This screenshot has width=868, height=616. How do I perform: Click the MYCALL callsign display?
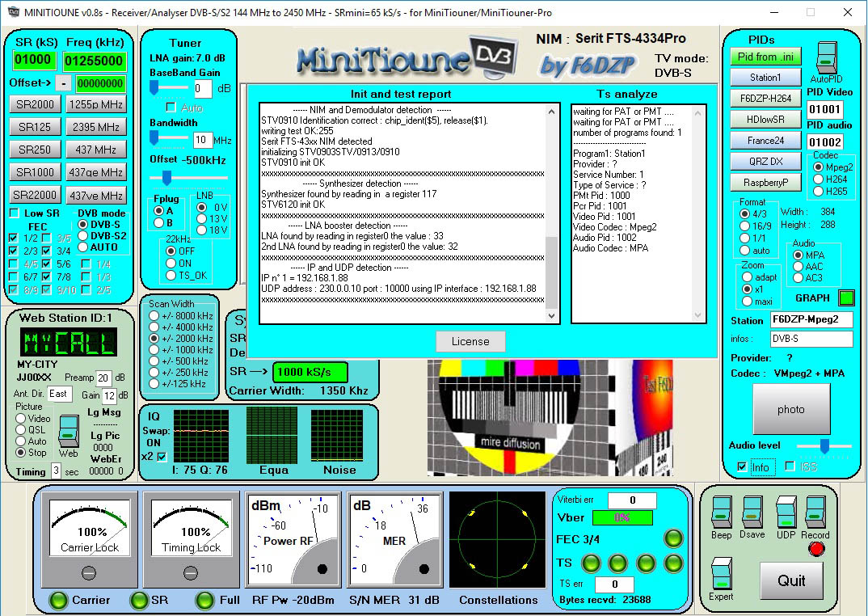(x=69, y=342)
